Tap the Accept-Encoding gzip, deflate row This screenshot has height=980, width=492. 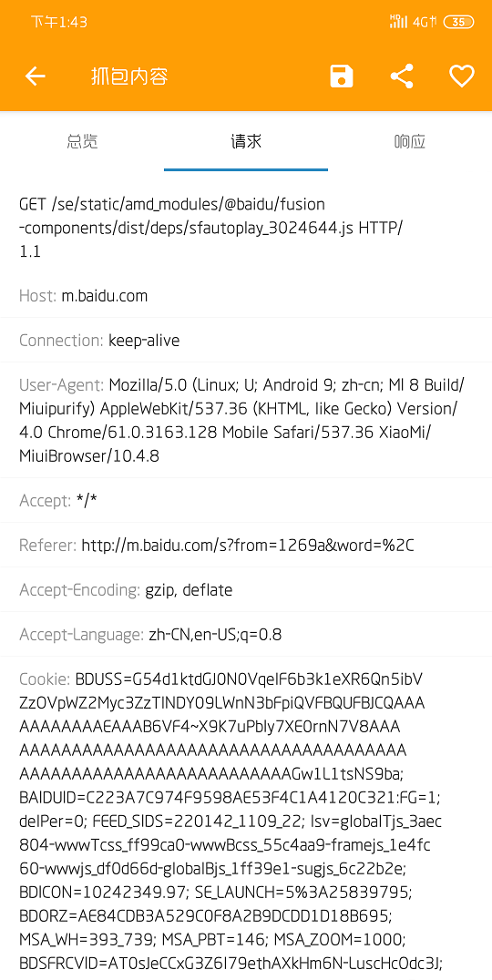click(x=246, y=589)
